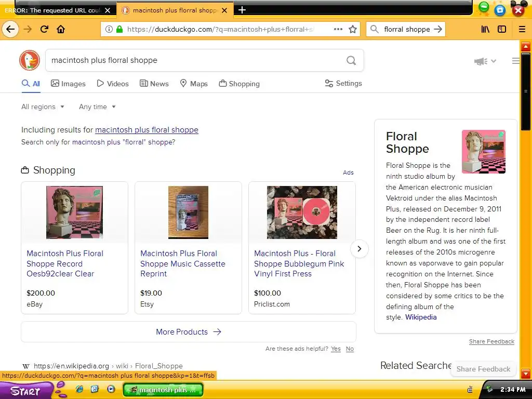532x399 pixels.
Task: Click the second quick launch icon
Action: [x=95, y=389]
